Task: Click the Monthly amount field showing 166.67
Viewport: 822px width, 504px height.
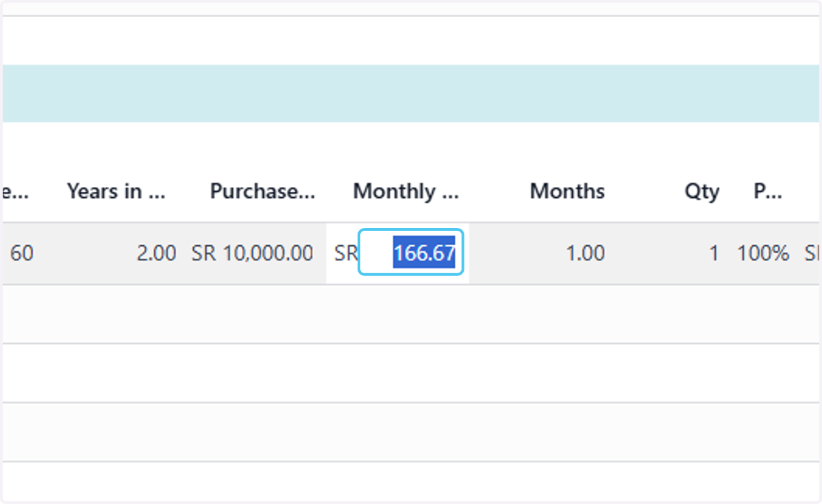Action: tap(411, 253)
